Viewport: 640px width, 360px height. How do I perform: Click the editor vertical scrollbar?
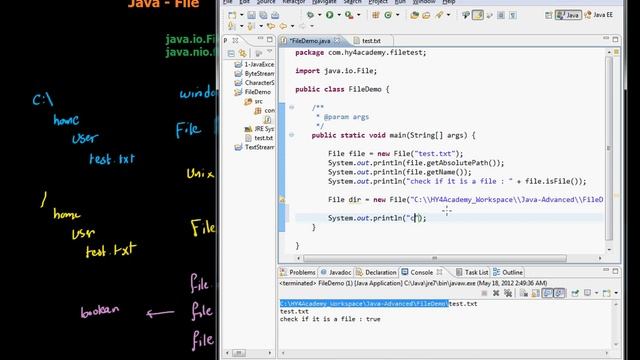(x=609, y=149)
